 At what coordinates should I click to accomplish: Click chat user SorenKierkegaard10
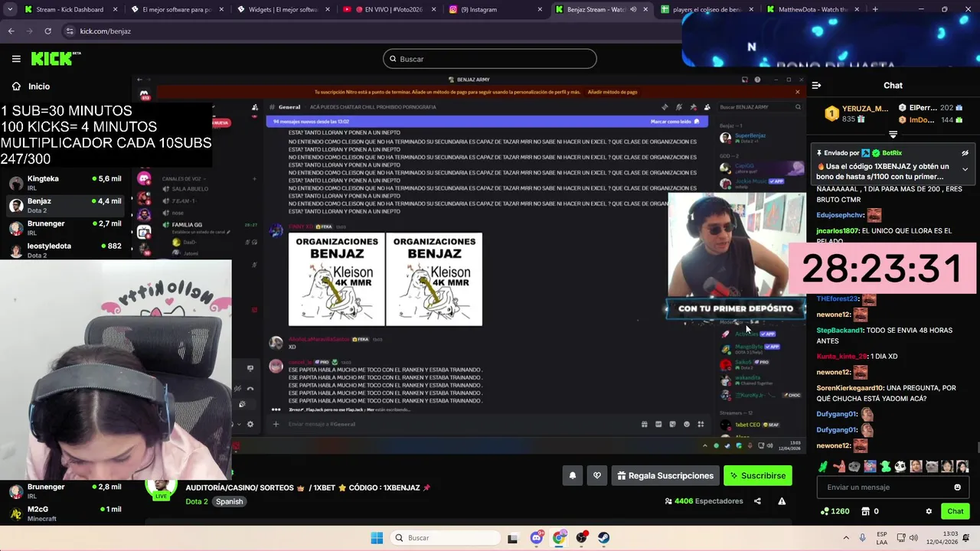coord(850,388)
